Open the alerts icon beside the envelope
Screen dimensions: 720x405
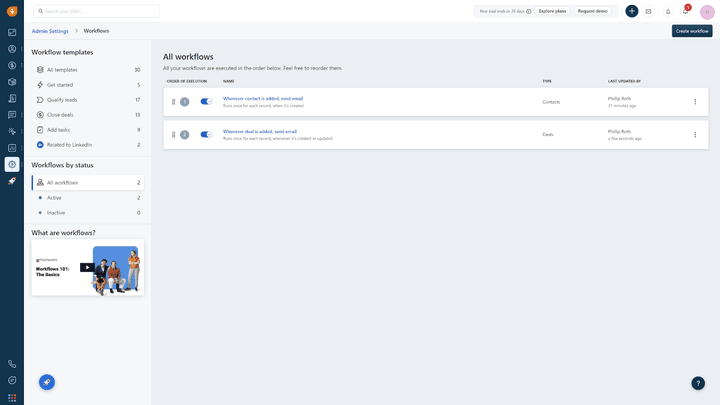click(x=668, y=11)
